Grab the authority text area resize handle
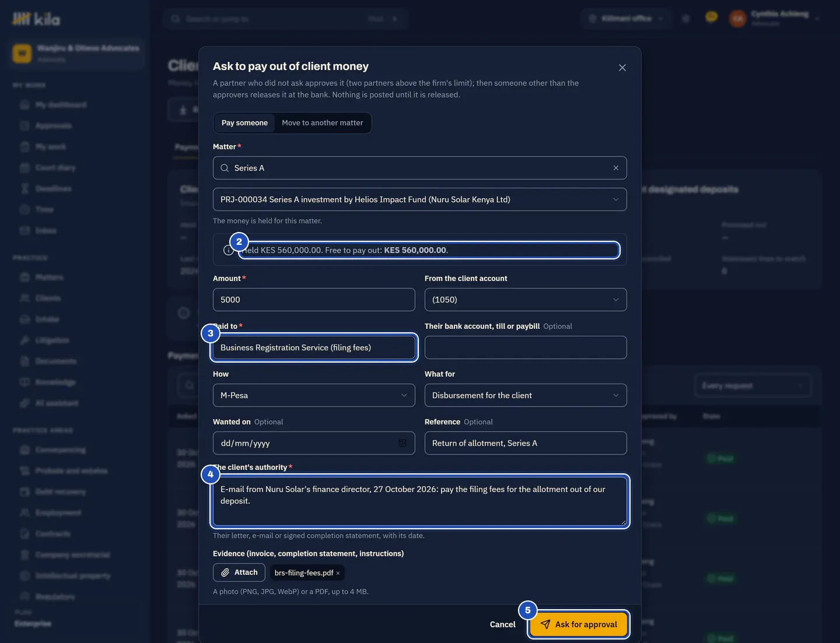Screen dimensions: 840x643 coord(624,522)
